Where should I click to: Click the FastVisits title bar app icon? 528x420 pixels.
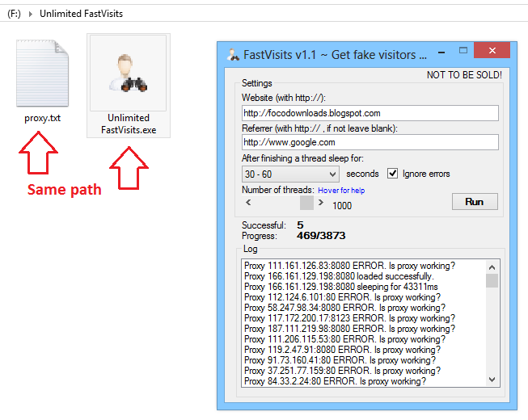coord(233,54)
